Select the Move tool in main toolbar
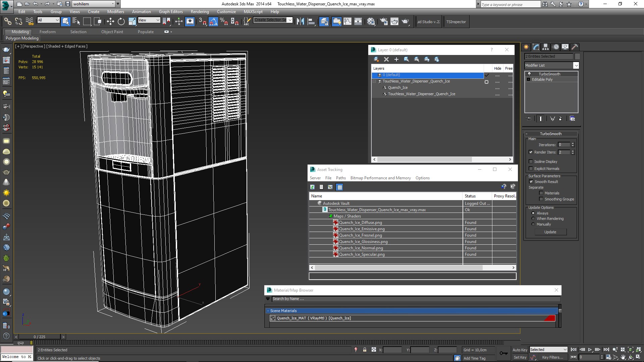The height and width of the screenshot is (362, 644). (x=110, y=22)
